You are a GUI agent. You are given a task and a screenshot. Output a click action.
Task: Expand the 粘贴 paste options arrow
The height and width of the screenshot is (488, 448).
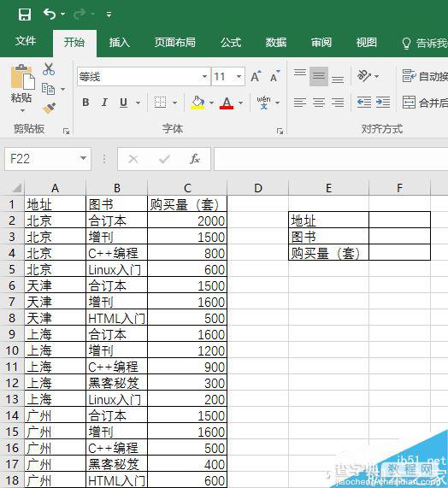(x=22, y=110)
